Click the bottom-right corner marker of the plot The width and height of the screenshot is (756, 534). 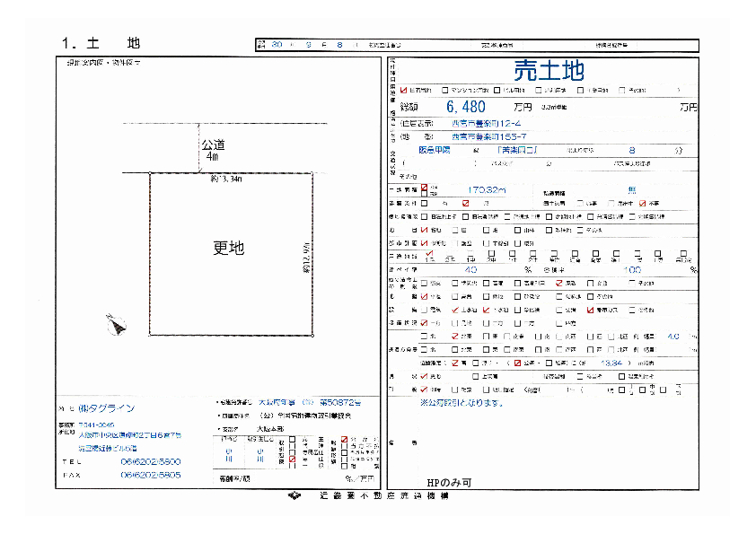312,336
